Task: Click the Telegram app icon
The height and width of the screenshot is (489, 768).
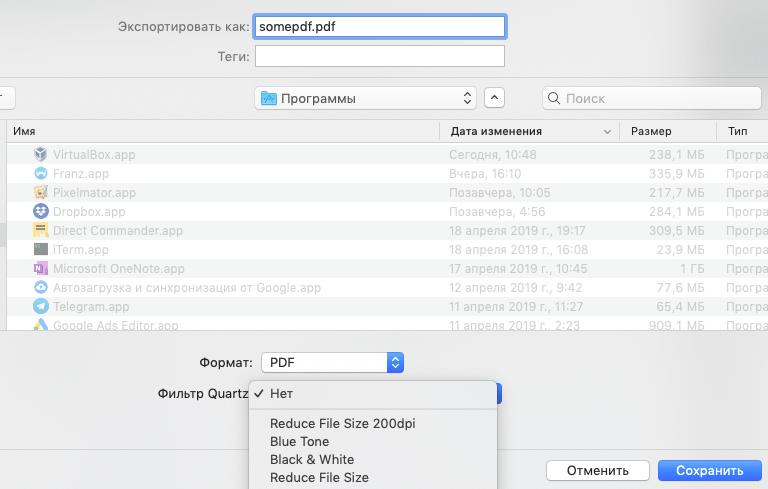Action: [41, 307]
